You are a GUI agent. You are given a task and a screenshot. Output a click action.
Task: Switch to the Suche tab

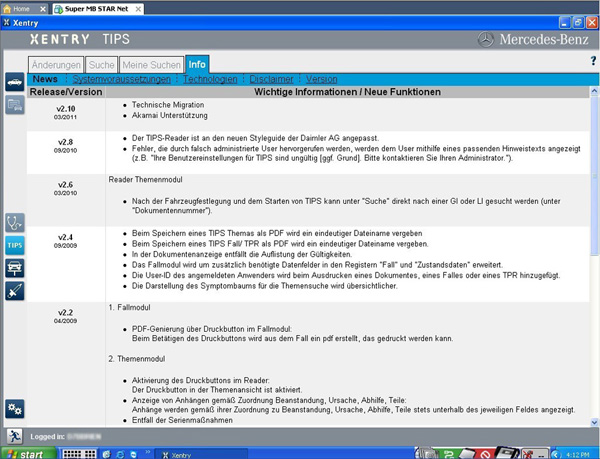(x=101, y=65)
